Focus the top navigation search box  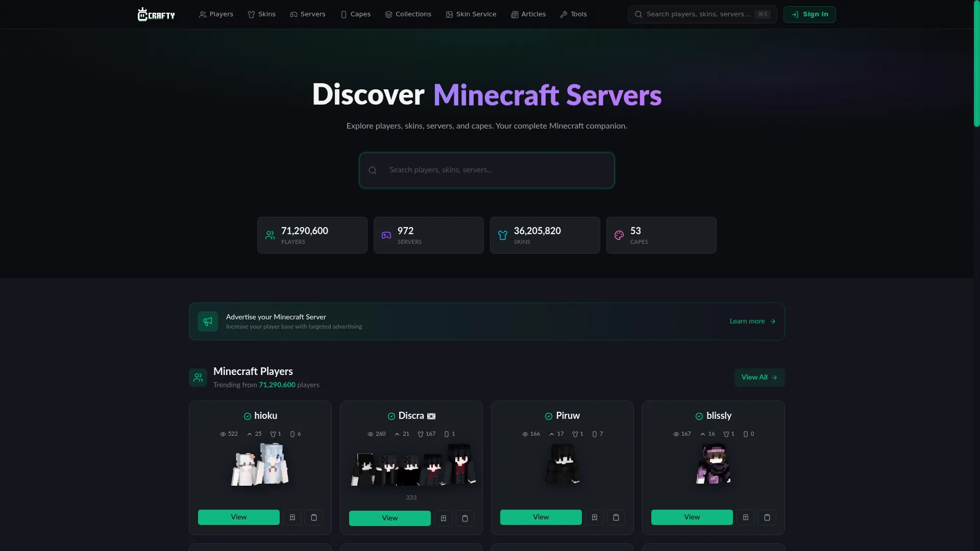pyautogui.click(x=702, y=14)
